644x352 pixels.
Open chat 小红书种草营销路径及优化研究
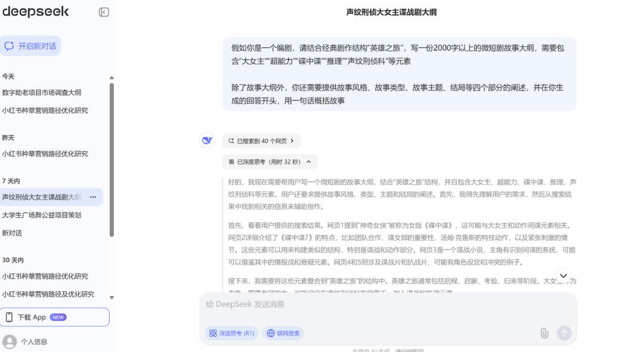48,294
